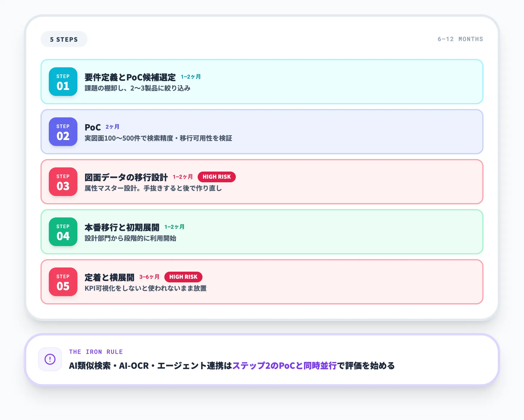
Task: Click the STEP 05 red badge
Action: click(x=63, y=282)
